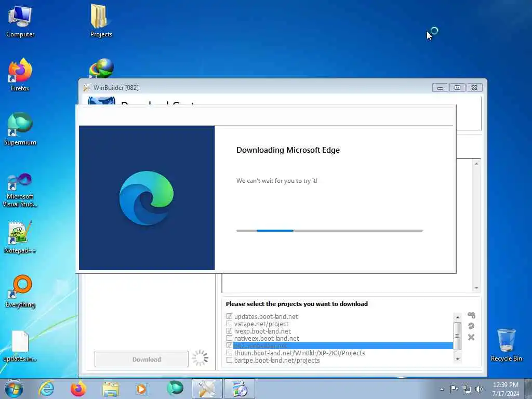Launch the Supermium desktop shortcut
Image resolution: width=532 pixels, height=399 pixels.
[20, 129]
